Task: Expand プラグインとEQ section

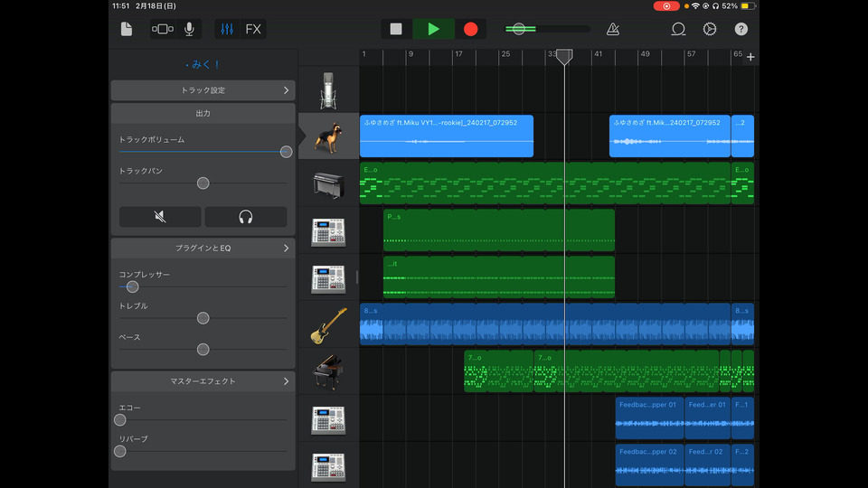Action: [203, 248]
